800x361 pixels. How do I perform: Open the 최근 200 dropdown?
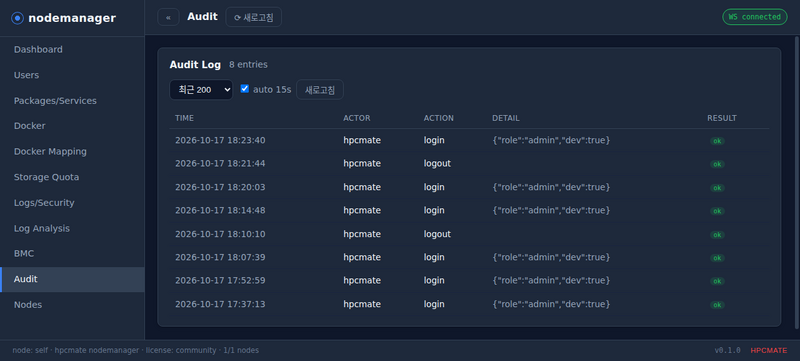click(x=201, y=90)
